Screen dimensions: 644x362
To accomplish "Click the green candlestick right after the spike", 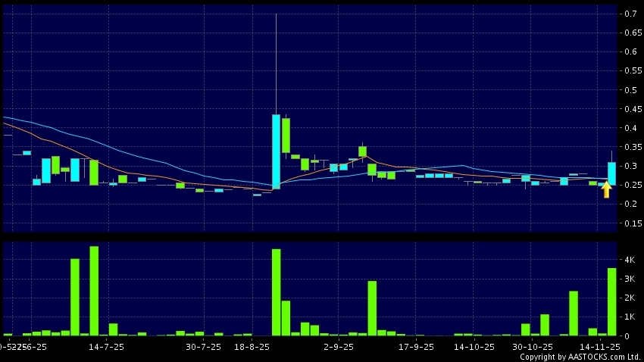I will tap(286, 135).
